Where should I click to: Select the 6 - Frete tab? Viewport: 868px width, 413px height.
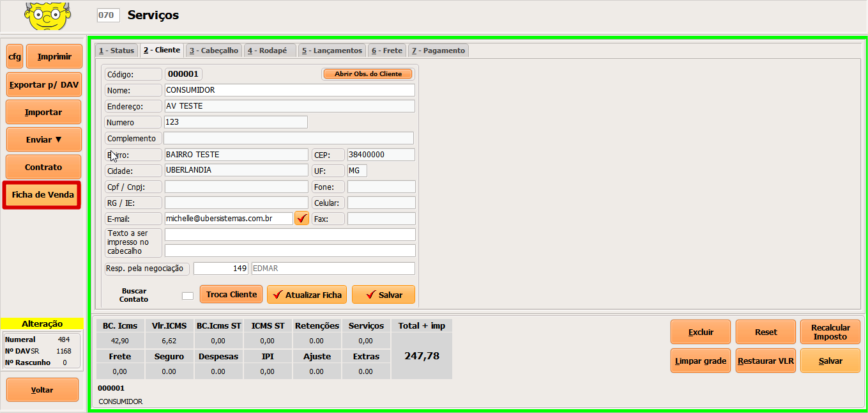386,51
